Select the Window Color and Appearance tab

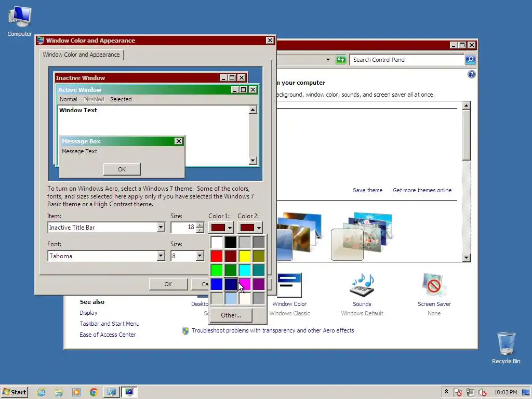tap(82, 55)
